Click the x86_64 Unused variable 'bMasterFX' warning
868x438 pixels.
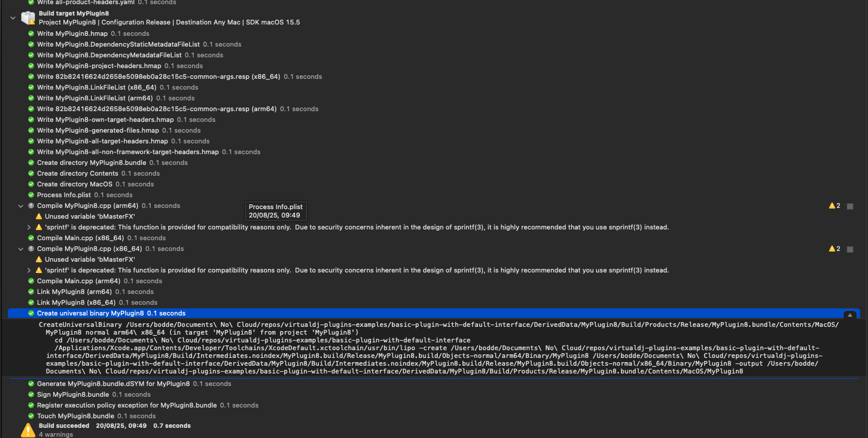pos(90,259)
